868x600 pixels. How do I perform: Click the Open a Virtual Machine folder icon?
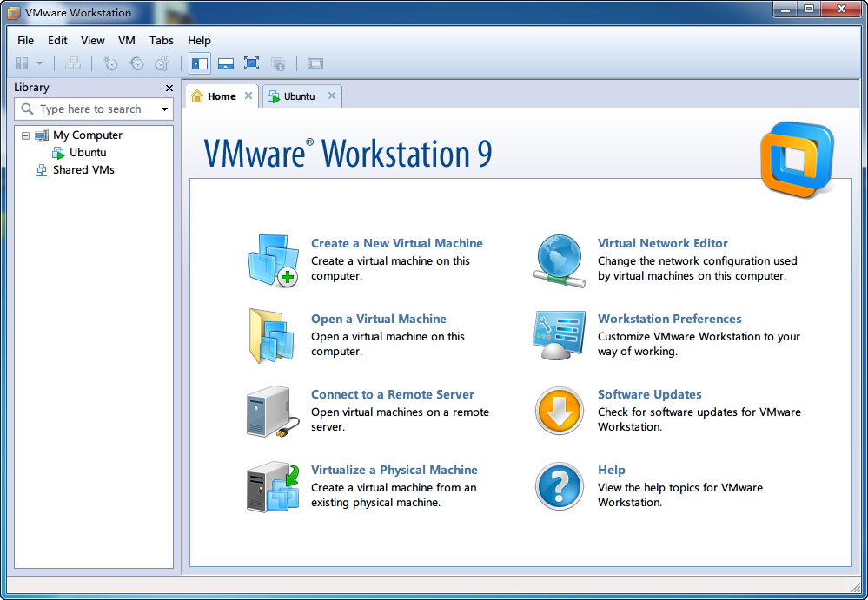(272, 336)
